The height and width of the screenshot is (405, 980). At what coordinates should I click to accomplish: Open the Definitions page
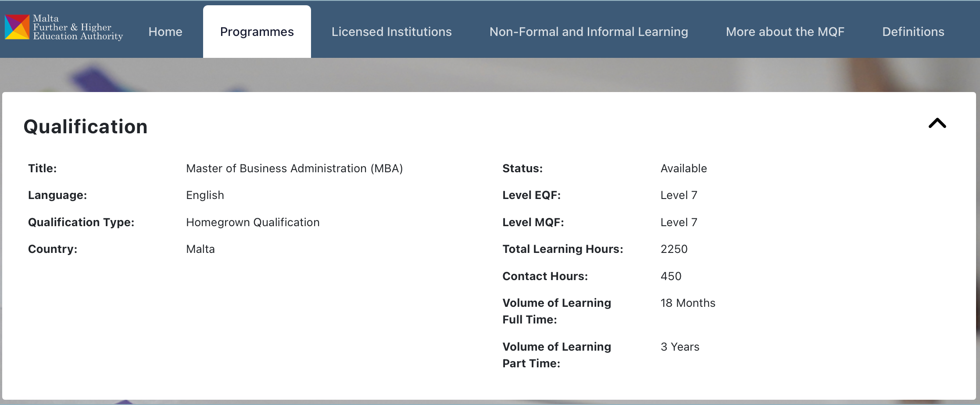tap(913, 32)
